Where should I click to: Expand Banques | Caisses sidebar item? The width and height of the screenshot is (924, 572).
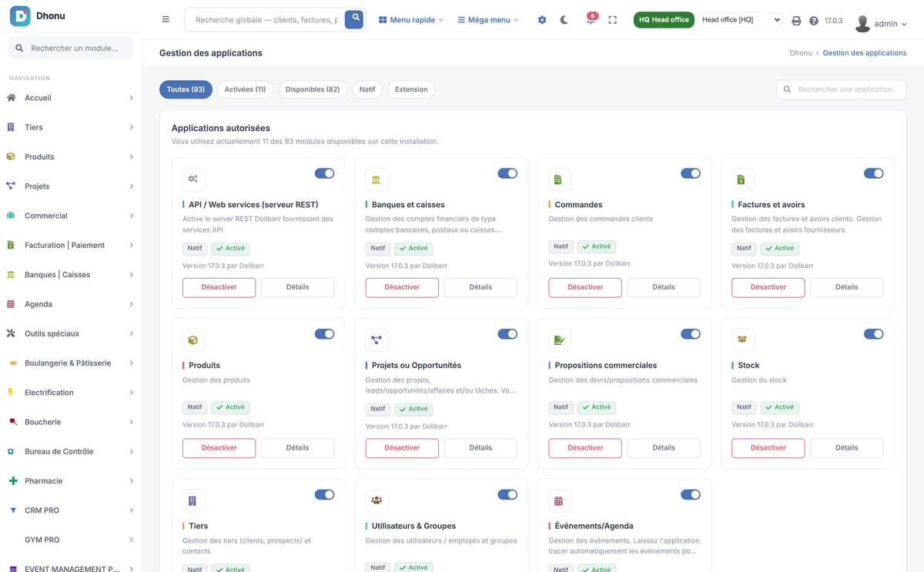click(71, 274)
